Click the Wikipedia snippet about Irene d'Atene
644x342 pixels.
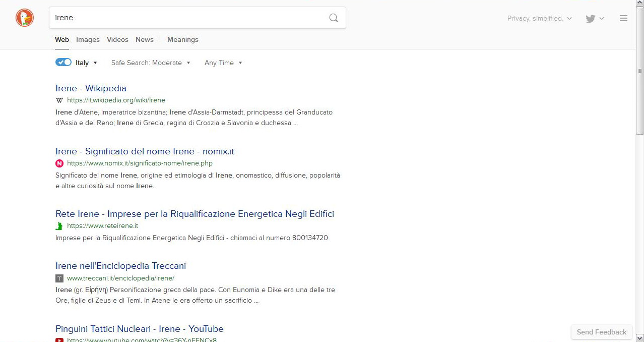[194, 118]
